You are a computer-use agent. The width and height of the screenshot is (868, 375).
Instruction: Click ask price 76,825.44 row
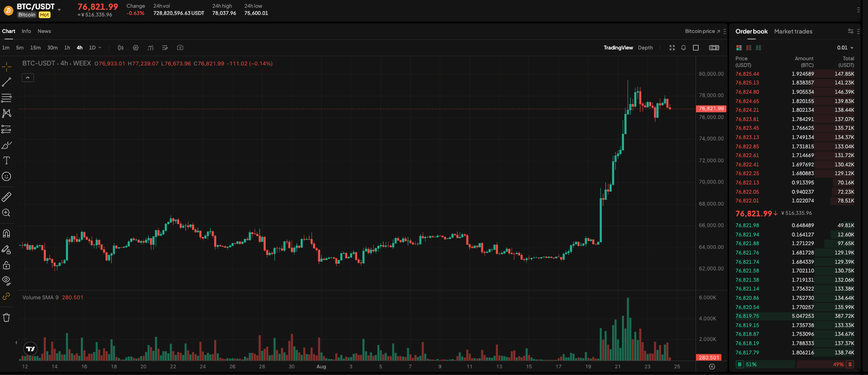pyautogui.click(x=794, y=74)
